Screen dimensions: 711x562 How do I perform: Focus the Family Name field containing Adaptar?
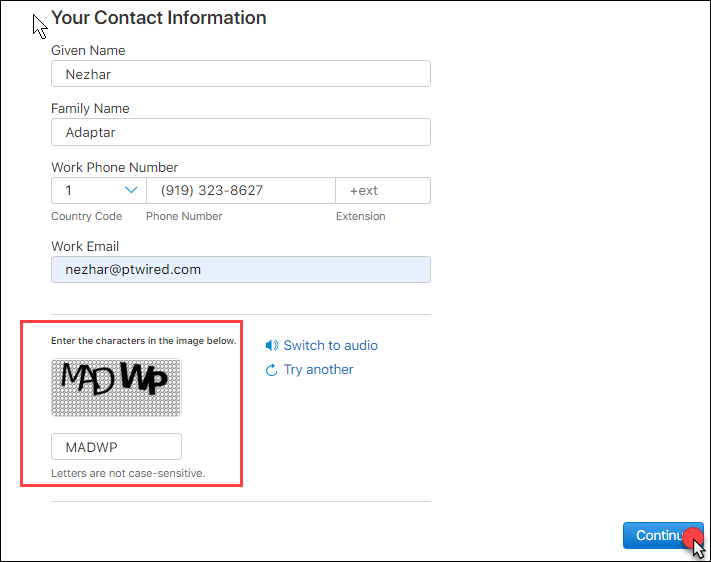[240, 132]
